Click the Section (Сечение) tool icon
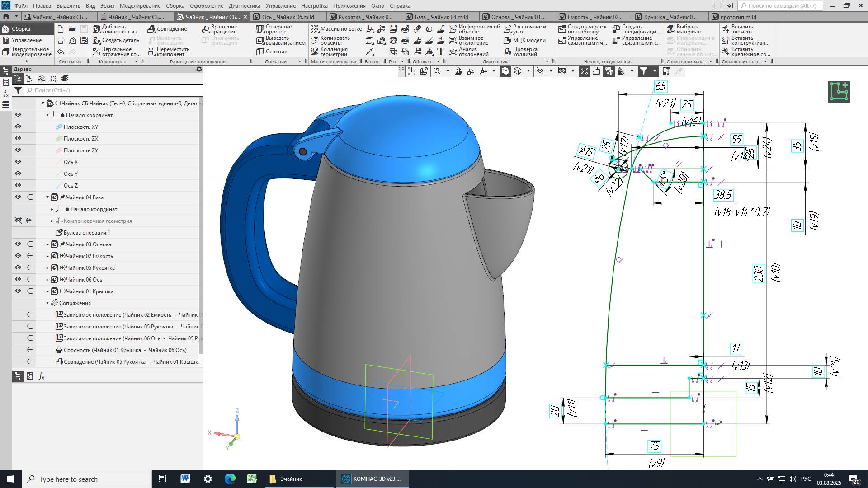 tap(260, 52)
